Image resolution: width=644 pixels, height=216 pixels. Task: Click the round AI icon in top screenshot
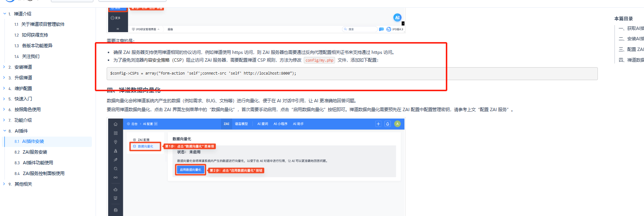[x=397, y=17]
